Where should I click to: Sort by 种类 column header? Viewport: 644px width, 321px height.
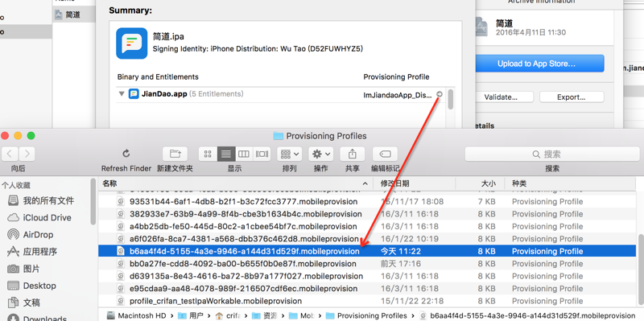(x=571, y=183)
